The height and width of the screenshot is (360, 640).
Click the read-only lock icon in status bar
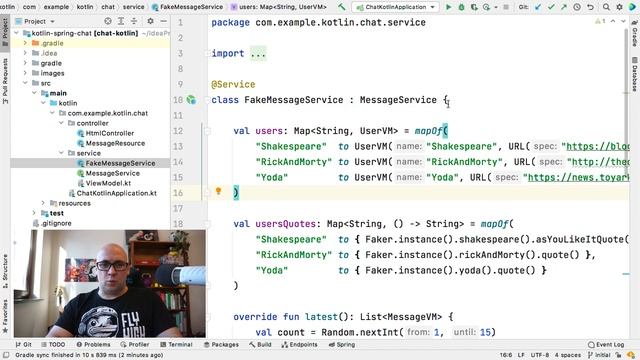(619, 355)
